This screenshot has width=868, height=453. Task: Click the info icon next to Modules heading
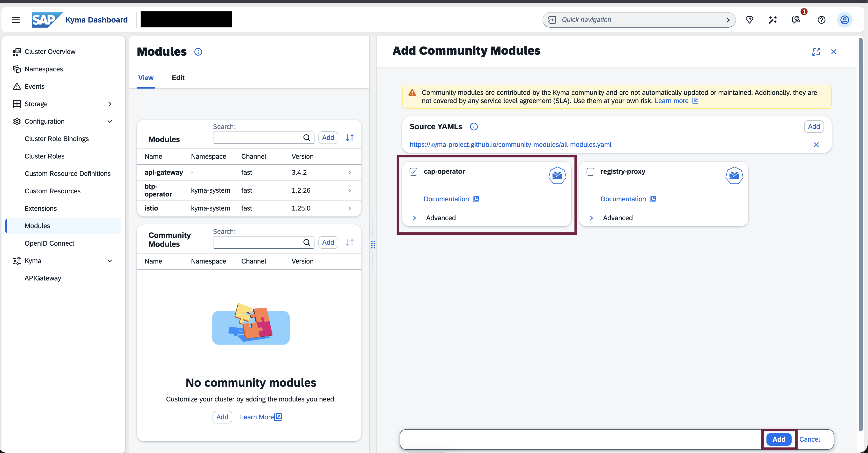coord(198,52)
